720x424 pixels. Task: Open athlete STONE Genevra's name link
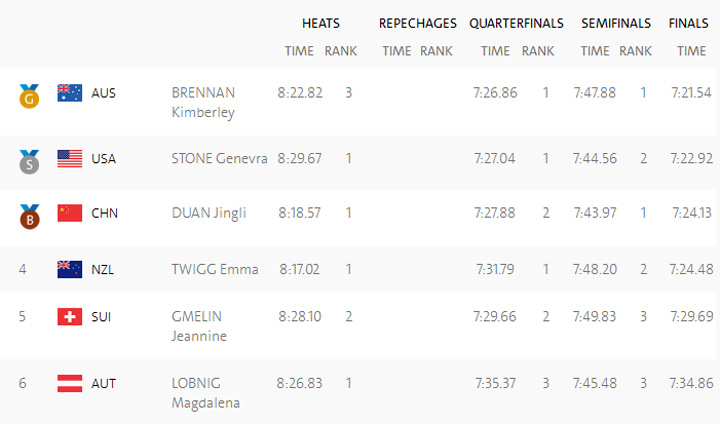pos(219,158)
